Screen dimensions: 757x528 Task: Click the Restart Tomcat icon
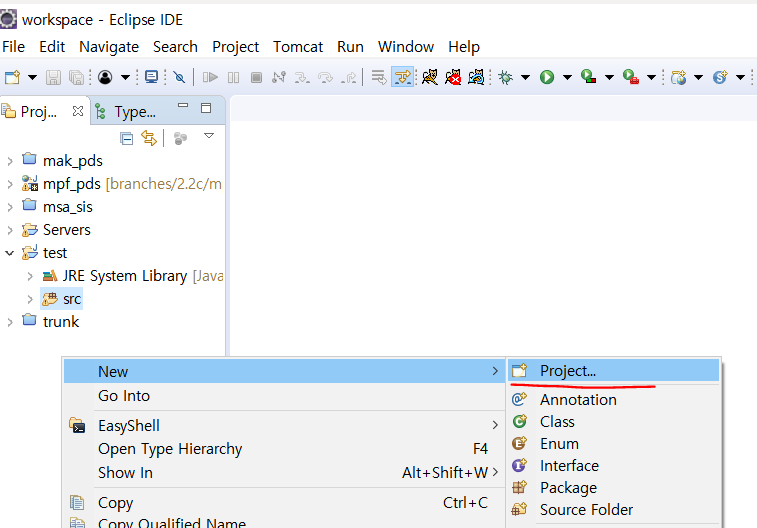click(476, 77)
